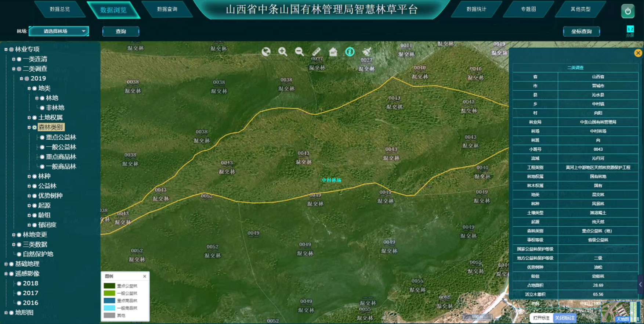The width and height of the screenshot is (644, 324).
Task: Select the zoom out magnifier tool
Action: pos(299,52)
